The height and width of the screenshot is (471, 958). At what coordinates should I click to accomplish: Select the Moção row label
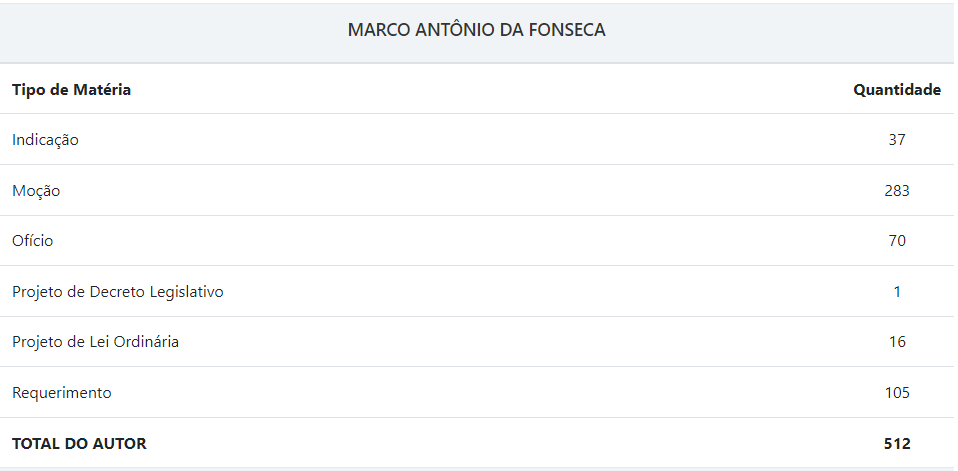coord(36,190)
